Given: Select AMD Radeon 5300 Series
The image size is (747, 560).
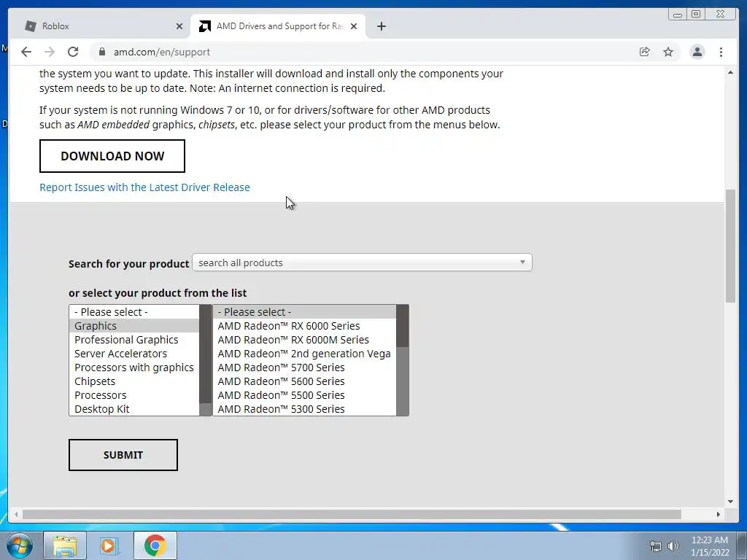Looking at the screenshot, I should 304,408.
